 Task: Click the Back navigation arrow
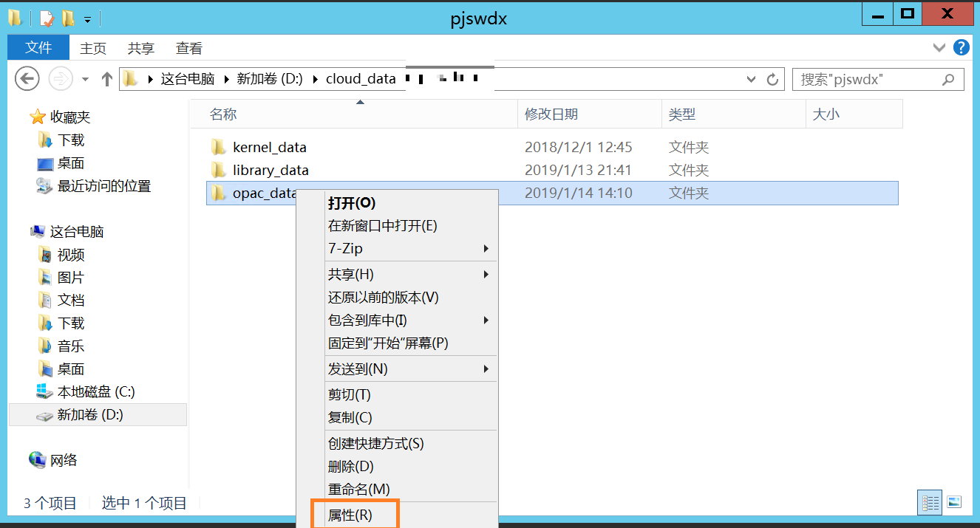point(27,78)
